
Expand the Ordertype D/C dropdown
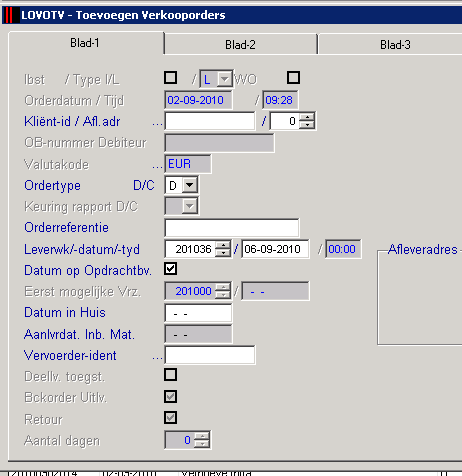click(x=190, y=185)
